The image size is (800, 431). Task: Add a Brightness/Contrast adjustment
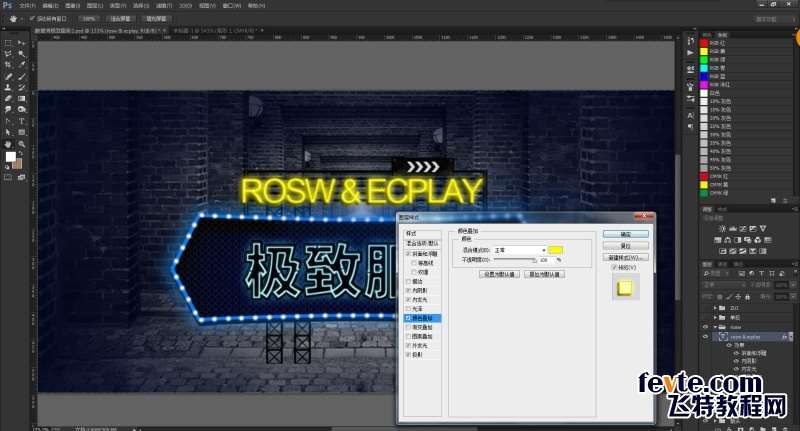click(721, 229)
